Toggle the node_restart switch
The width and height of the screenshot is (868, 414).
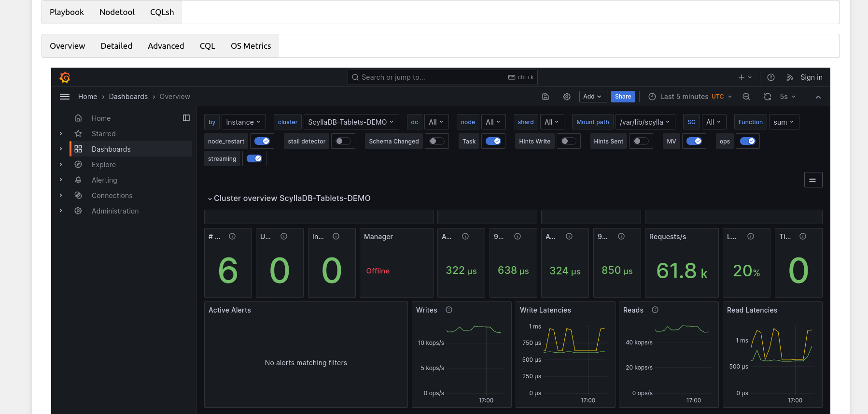coord(262,141)
